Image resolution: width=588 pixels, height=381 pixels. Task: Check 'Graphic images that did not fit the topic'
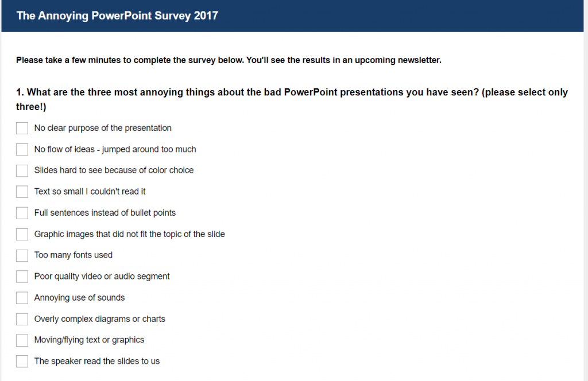click(21, 234)
